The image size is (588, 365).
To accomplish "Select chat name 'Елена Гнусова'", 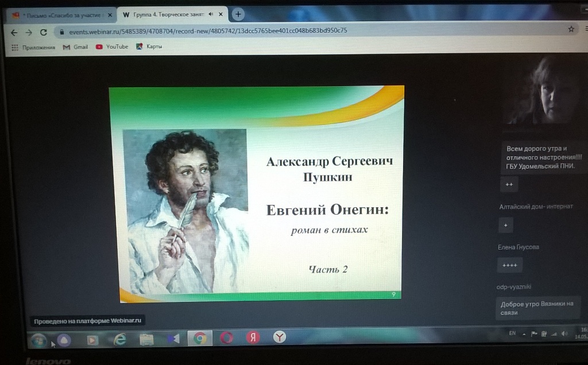I will 519,247.
